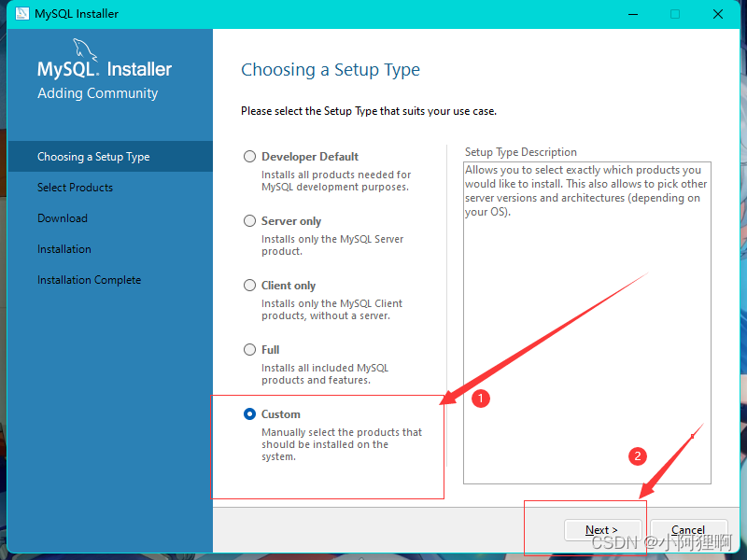Click 'Installs all included MySQL' description
The height and width of the screenshot is (560, 747).
click(325, 374)
